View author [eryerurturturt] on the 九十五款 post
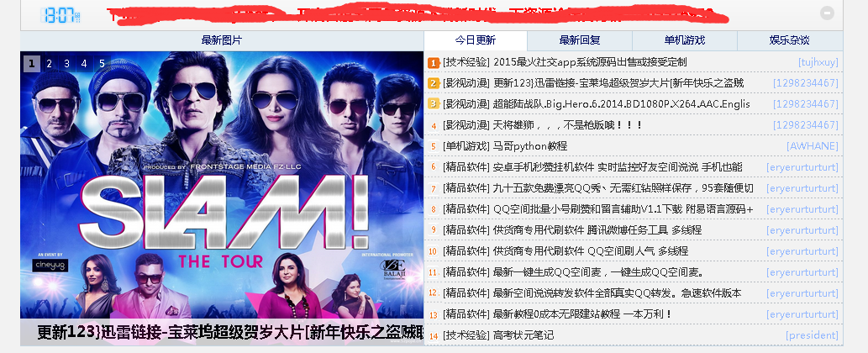This screenshot has height=353, width=868. (x=802, y=188)
